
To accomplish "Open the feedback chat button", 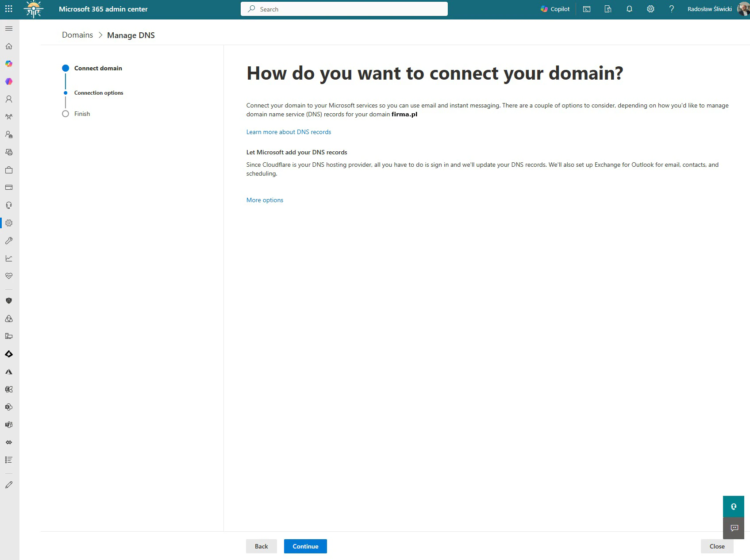I will coord(734,528).
